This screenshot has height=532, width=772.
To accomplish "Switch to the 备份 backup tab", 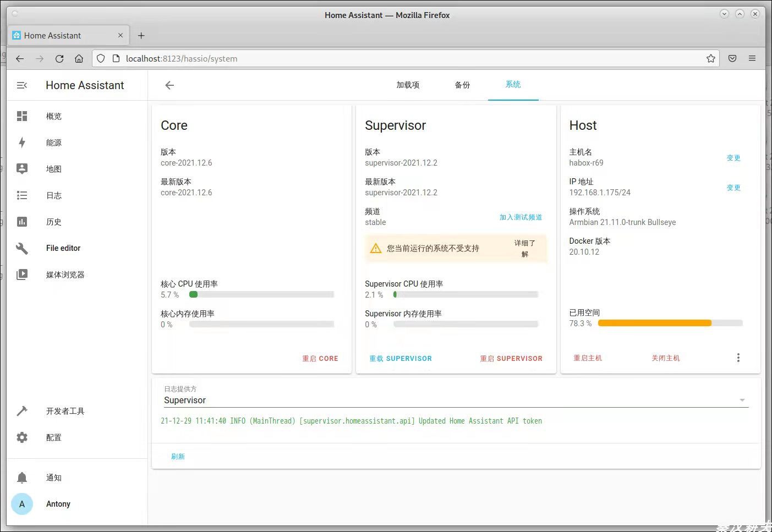I will (x=462, y=85).
